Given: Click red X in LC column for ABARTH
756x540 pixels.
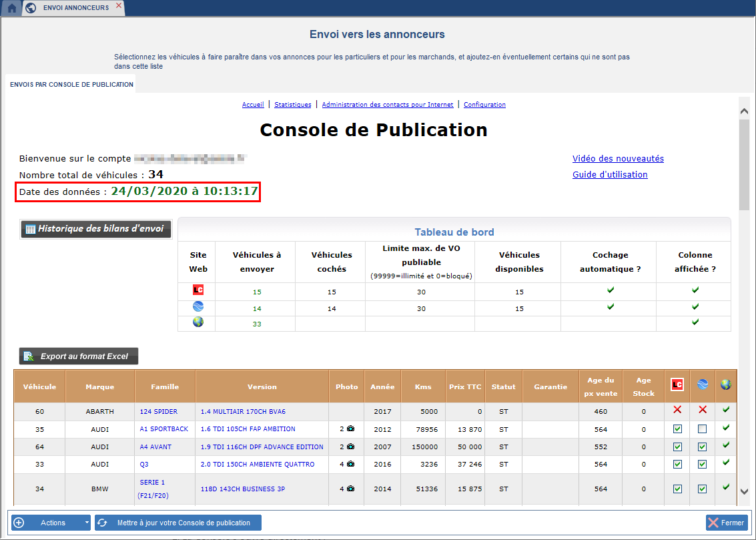Looking at the screenshot, I should coord(677,410).
